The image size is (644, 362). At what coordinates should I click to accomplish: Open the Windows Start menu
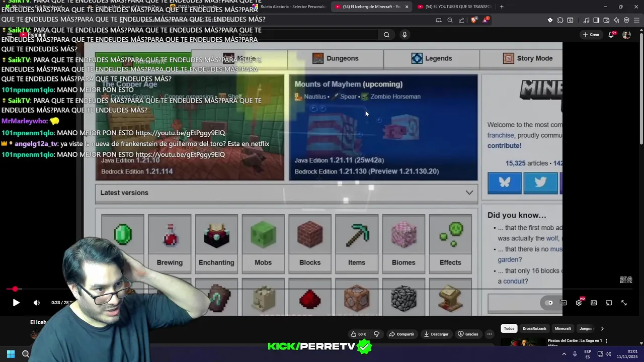pyautogui.click(x=11, y=354)
